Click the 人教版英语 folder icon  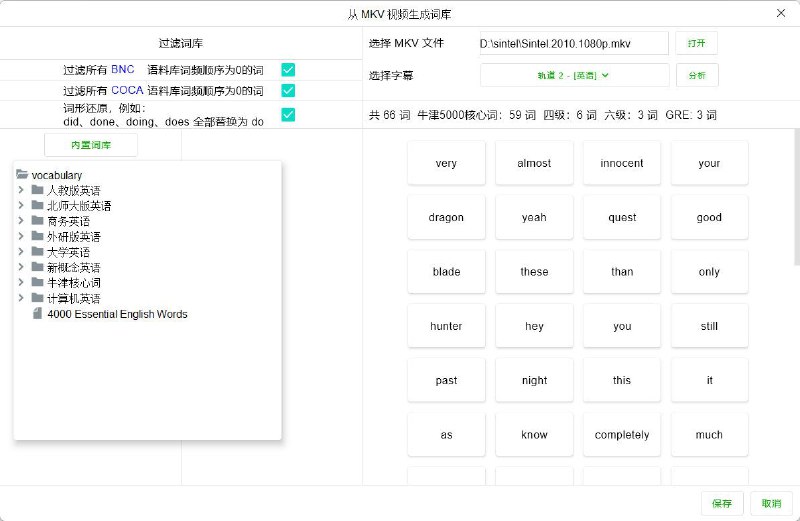pos(37,190)
